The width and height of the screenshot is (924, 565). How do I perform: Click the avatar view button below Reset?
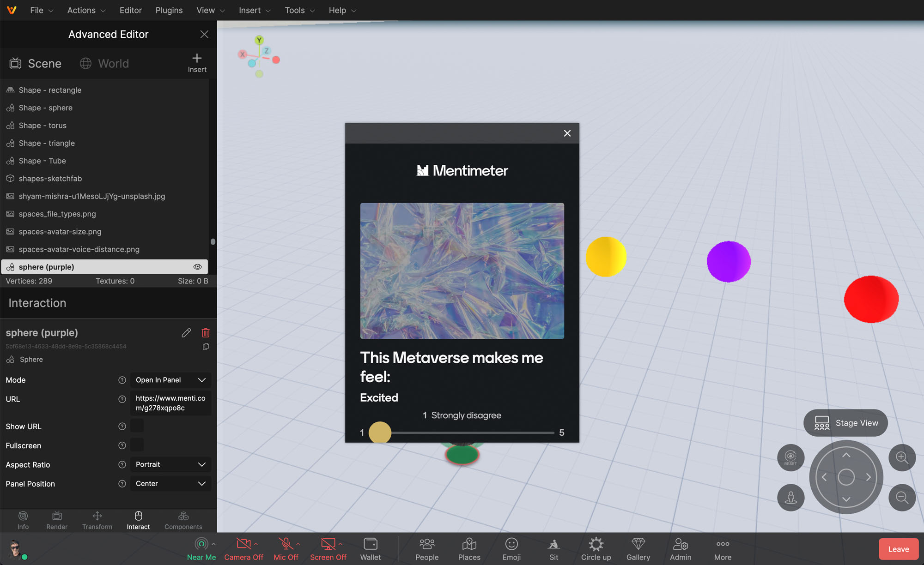click(790, 497)
